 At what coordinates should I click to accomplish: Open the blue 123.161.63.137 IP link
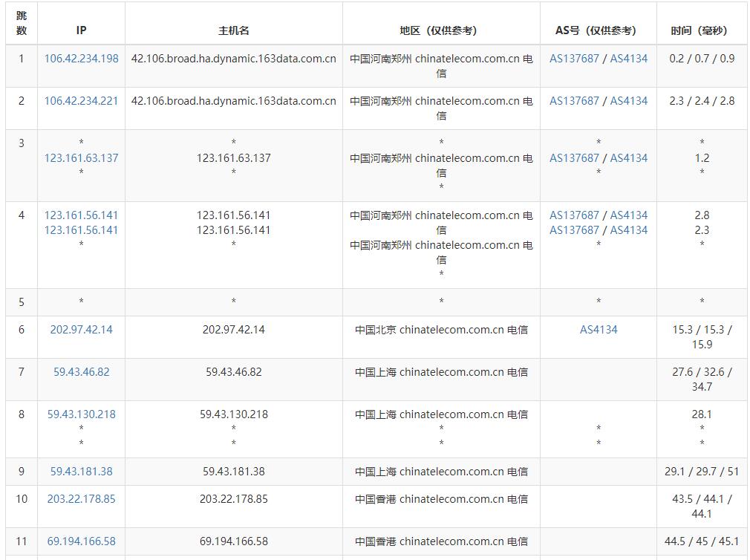point(82,157)
